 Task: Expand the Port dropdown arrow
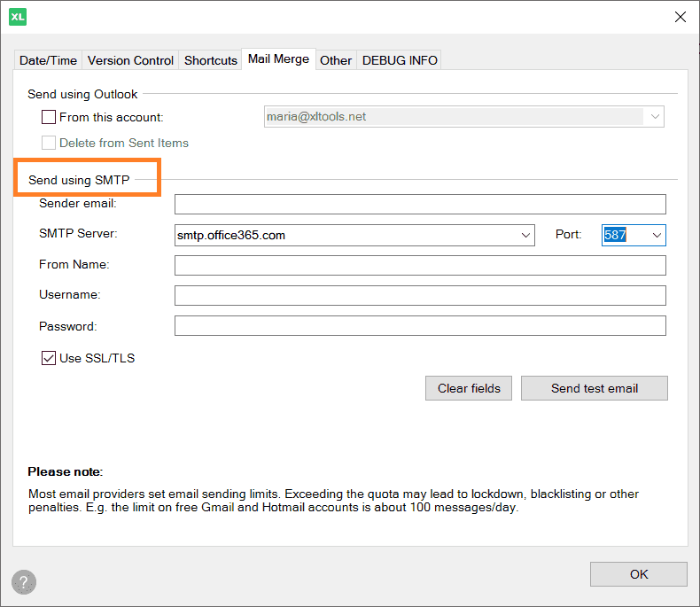(x=657, y=235)
